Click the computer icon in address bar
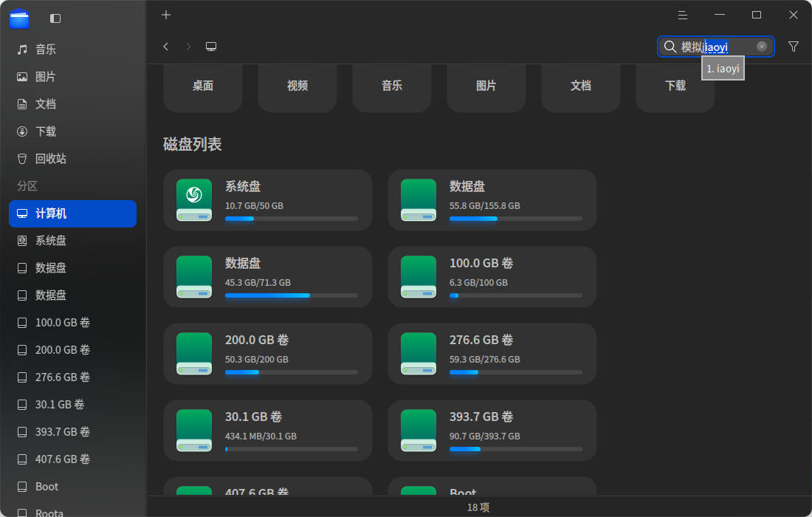This screenshot has height=517, width=812. [x=211, y=47]
